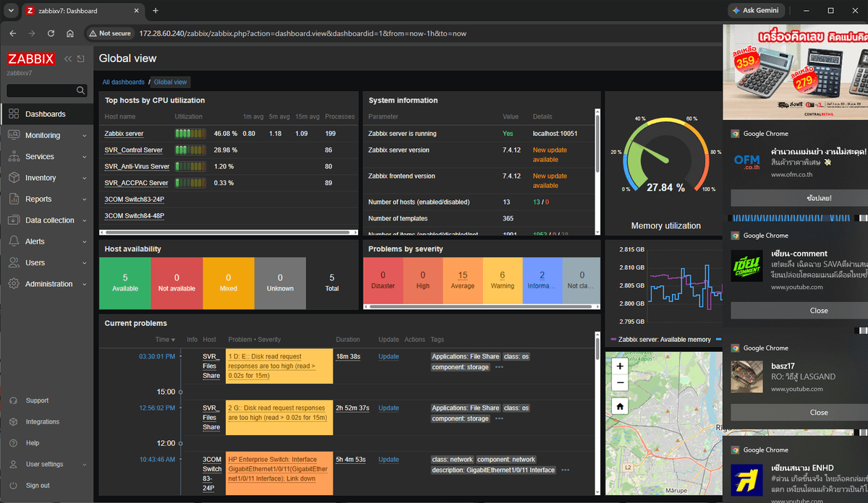
Task: Show more tags for the HP Enterprise Switch problem
Action: pos(565,470)
